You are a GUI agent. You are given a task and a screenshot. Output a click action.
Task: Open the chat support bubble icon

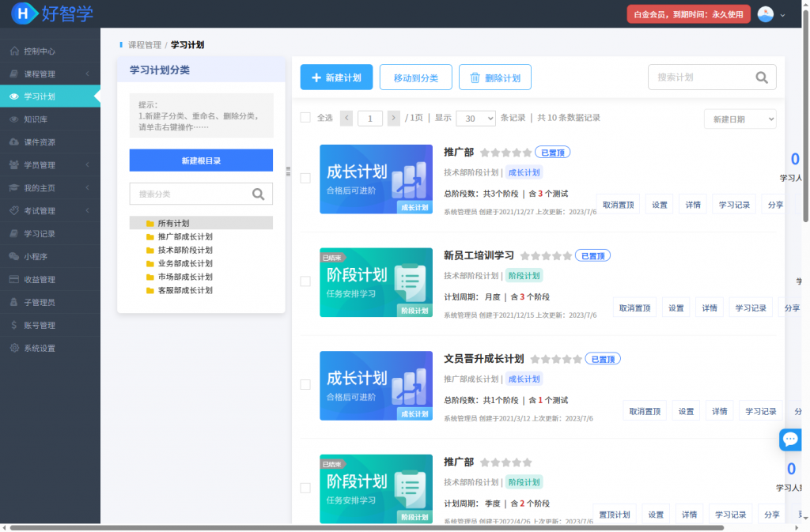click(x=790, y=440)
